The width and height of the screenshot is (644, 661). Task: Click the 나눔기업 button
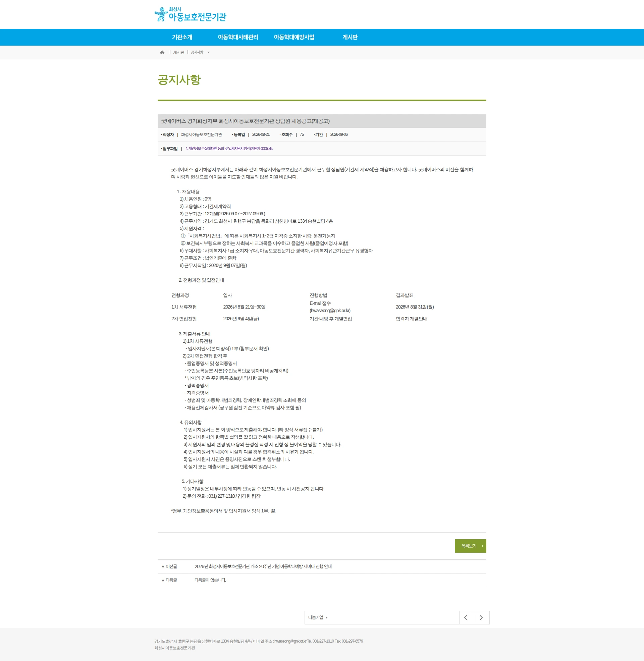(x=317, y=617)
